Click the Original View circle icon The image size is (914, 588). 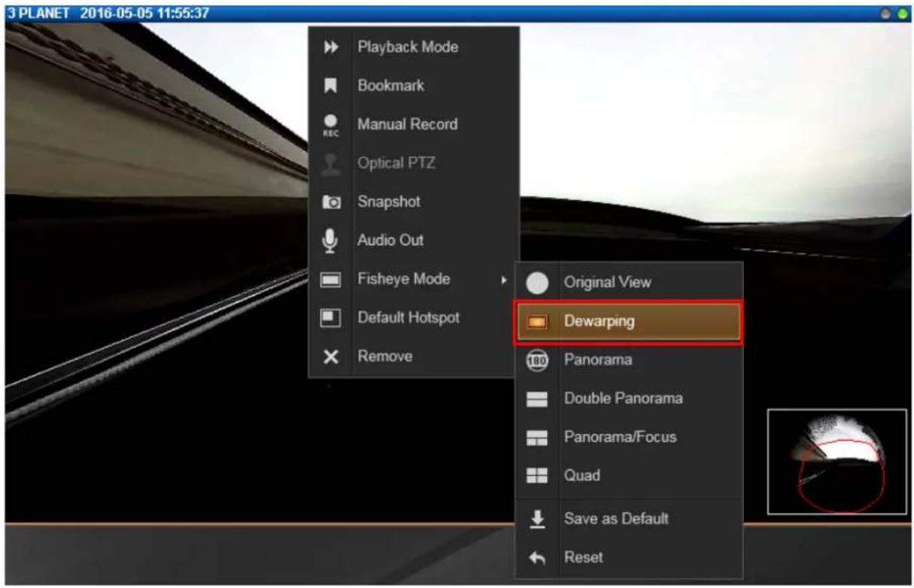[537, 283]
